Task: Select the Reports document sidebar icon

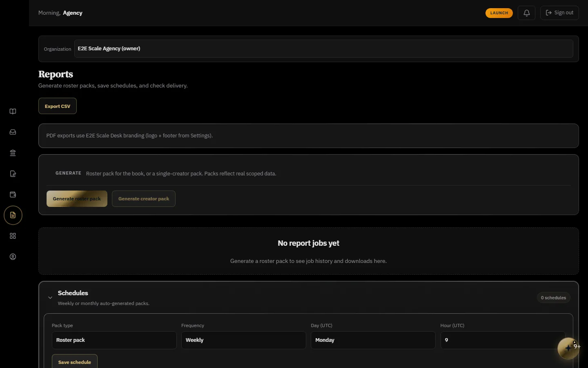Action: point(13,215)
